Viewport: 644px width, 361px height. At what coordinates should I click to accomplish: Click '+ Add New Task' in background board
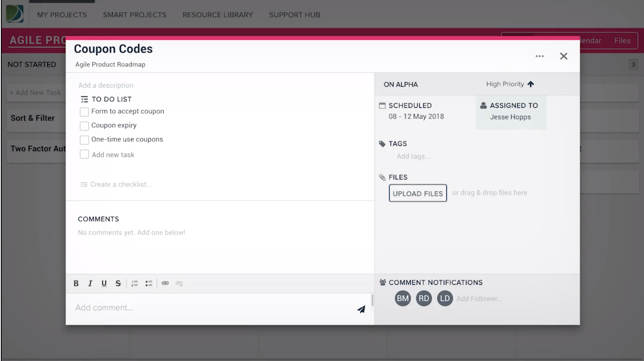(x=36, y=92)
